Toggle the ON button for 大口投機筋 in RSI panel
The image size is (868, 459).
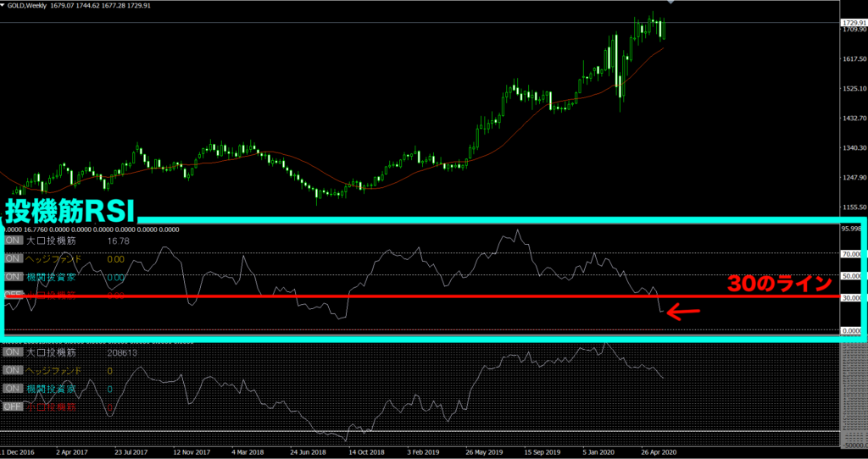tap(14, 241)
